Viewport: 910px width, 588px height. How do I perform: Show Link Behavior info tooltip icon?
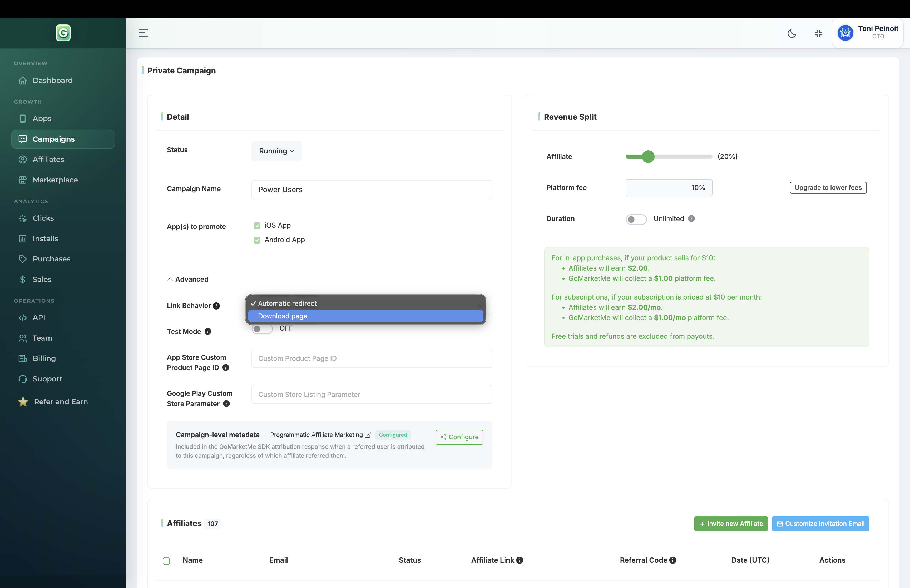(216, 306)
